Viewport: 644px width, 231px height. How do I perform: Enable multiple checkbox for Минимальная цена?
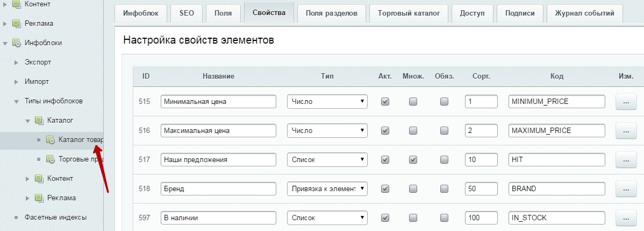pyautogui.click(x=413, y=101)
